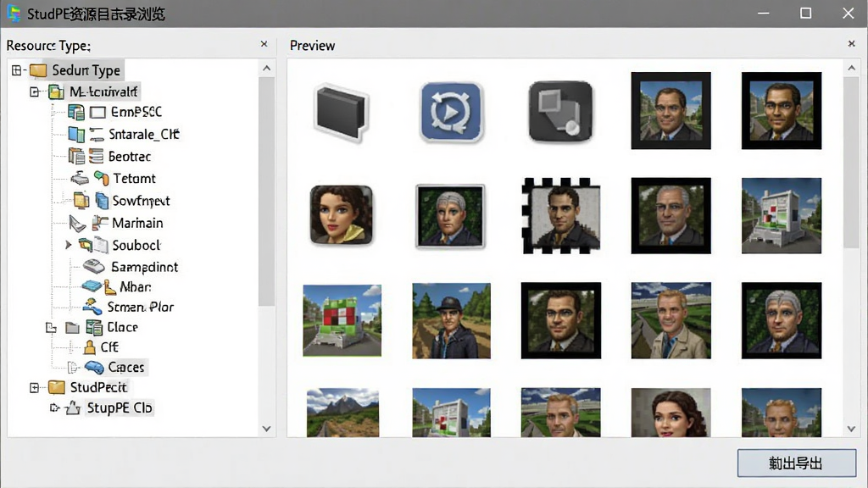868x488 pixels.
Task: Expand the StudPecit folder node
Action: coord(34,388)
